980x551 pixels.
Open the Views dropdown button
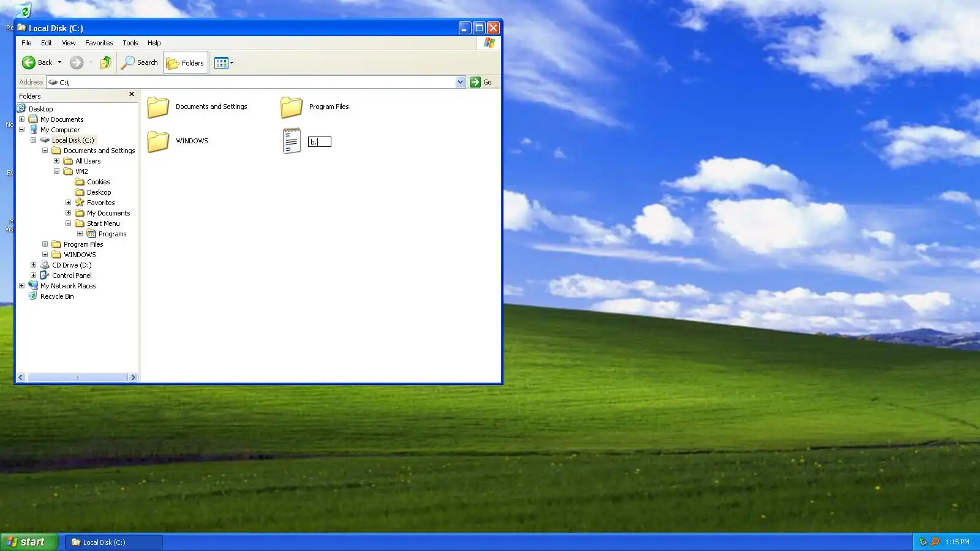pyautogui.click(x=224, y=62)
